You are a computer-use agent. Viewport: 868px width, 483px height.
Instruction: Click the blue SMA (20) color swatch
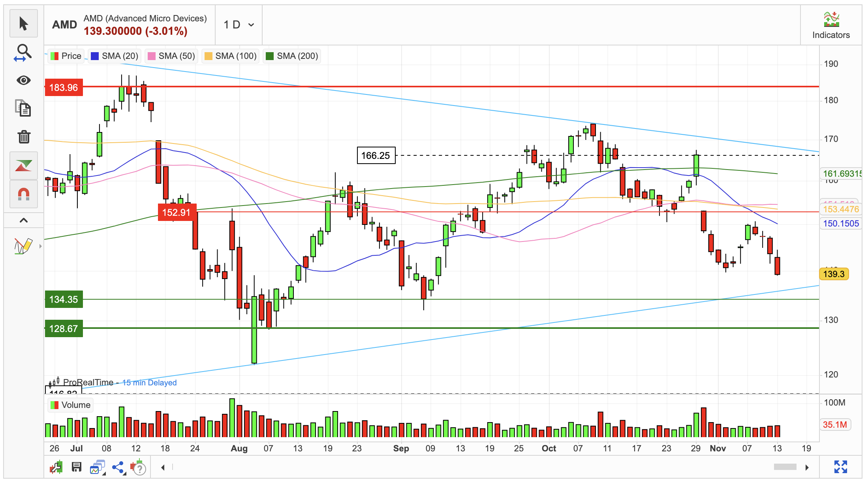[x=95, y=56]
